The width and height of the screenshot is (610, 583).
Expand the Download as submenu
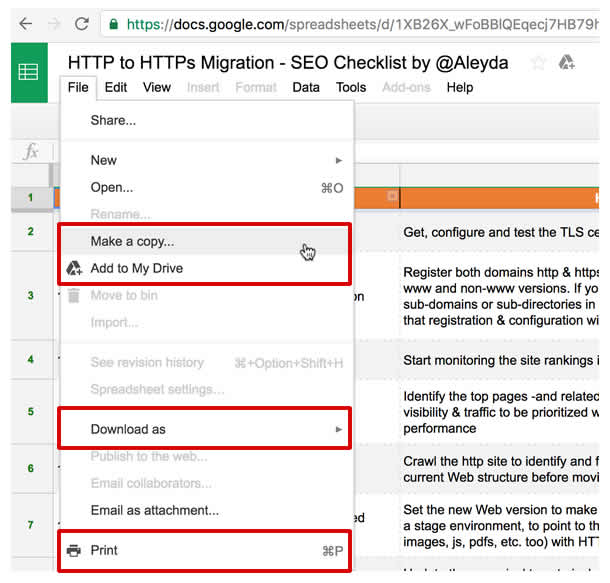pyautogui.click(x=205, y=429)
